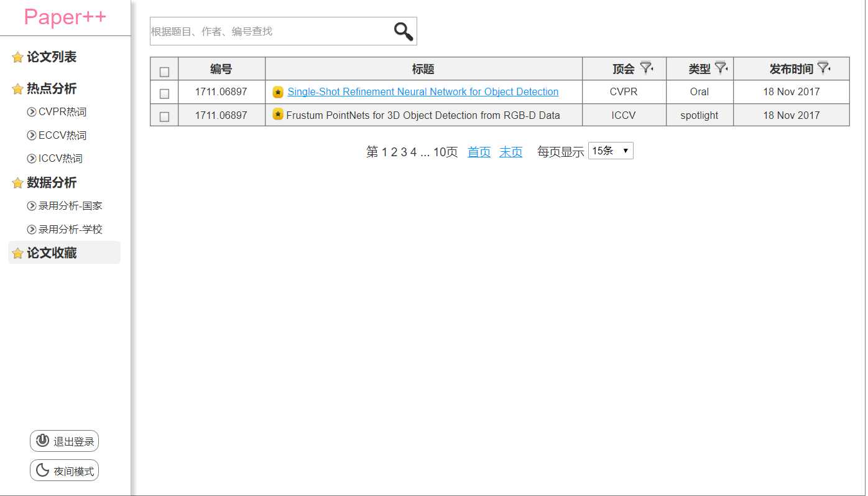Click the magnifying glass search icon

tap(404, 31)
